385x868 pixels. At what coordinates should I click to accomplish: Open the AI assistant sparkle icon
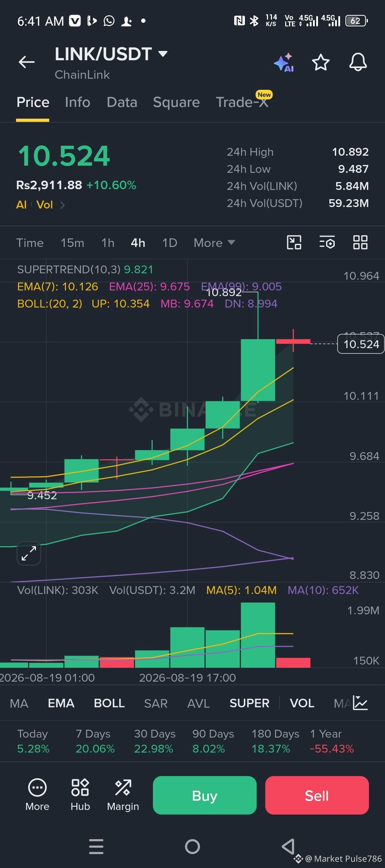(284, 63)
